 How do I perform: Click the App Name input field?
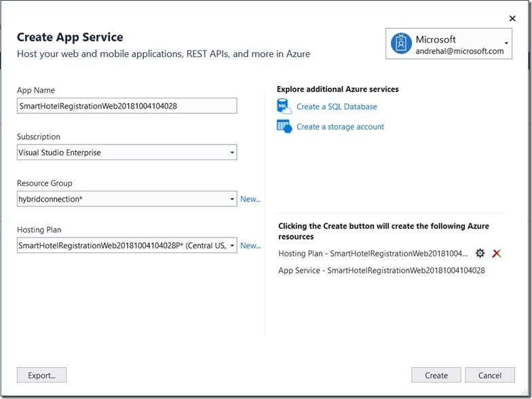point(127,106)
